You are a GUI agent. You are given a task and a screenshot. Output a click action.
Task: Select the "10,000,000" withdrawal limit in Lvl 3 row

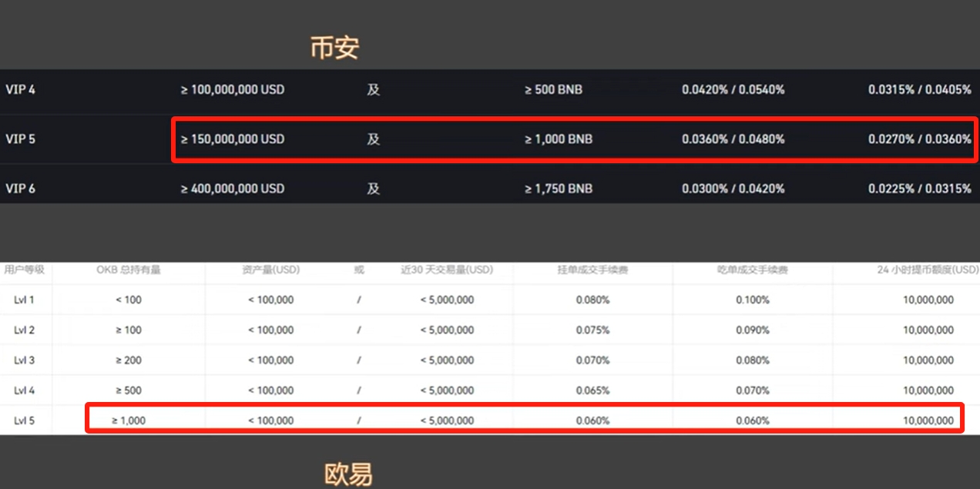928,360
